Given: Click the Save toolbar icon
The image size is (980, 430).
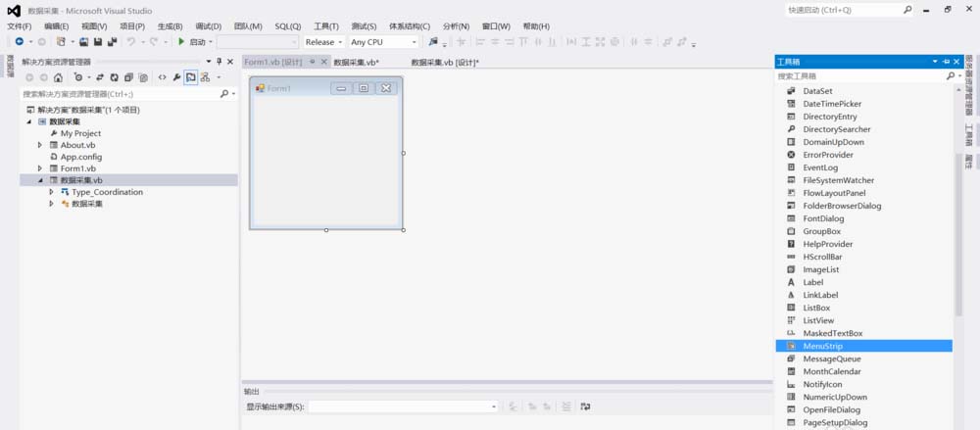Looking at the screenshot, I should point(98,42).
